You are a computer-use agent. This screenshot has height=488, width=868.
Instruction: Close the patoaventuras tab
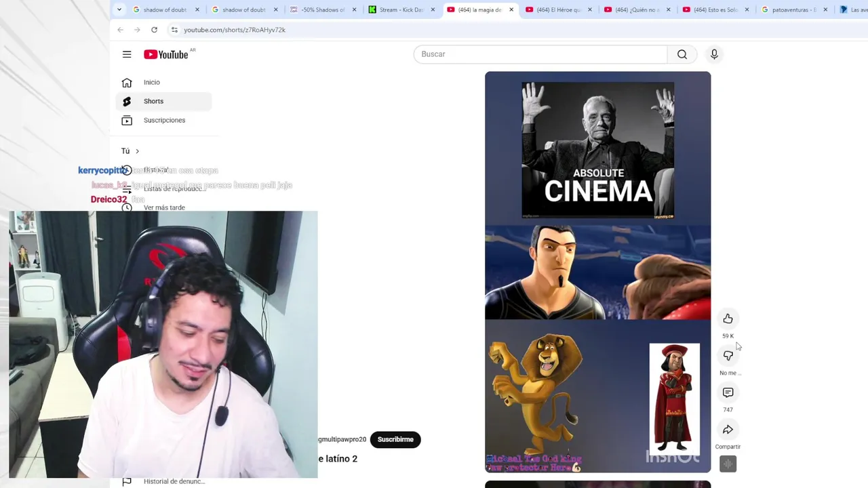[x=826, y=9]
